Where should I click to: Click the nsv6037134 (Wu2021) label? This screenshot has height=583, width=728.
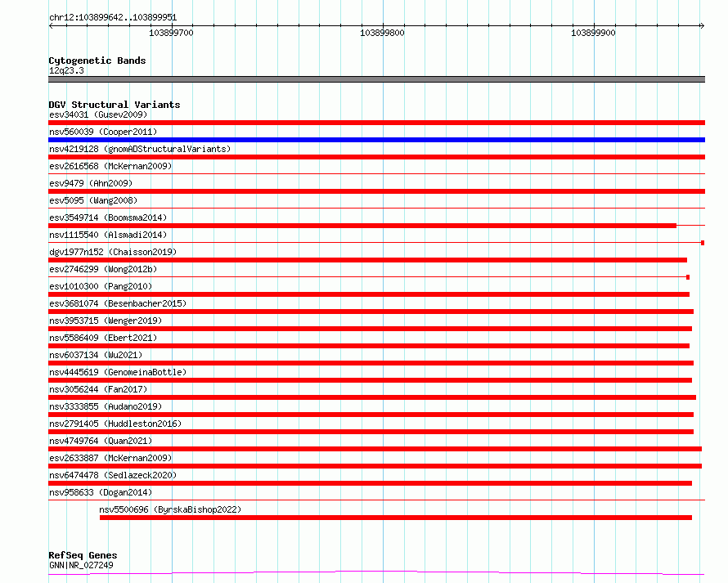tap(96, 355)
